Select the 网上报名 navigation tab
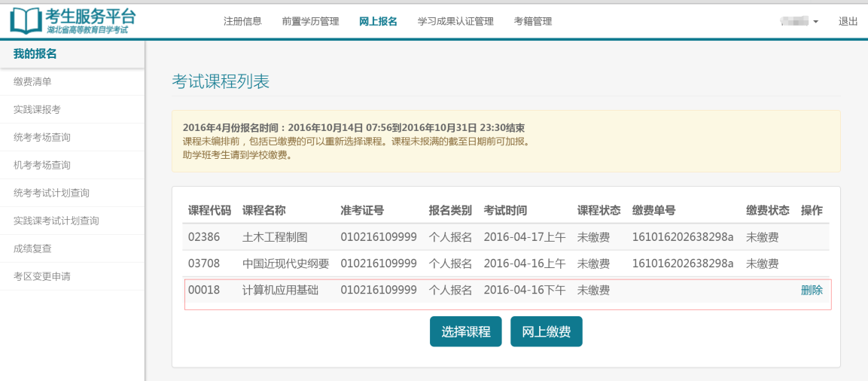Image resolution: width=868 pixels, height=381 pixels. point(378,22)
